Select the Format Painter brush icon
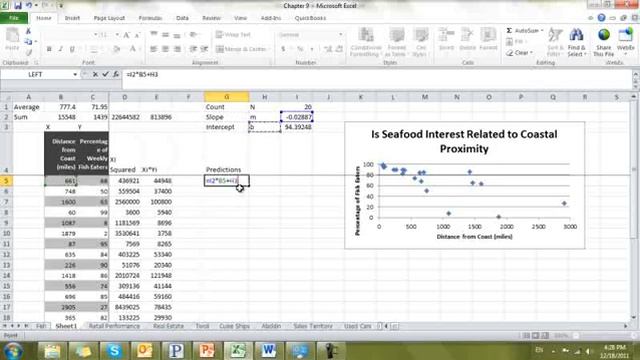 (29, 52)
